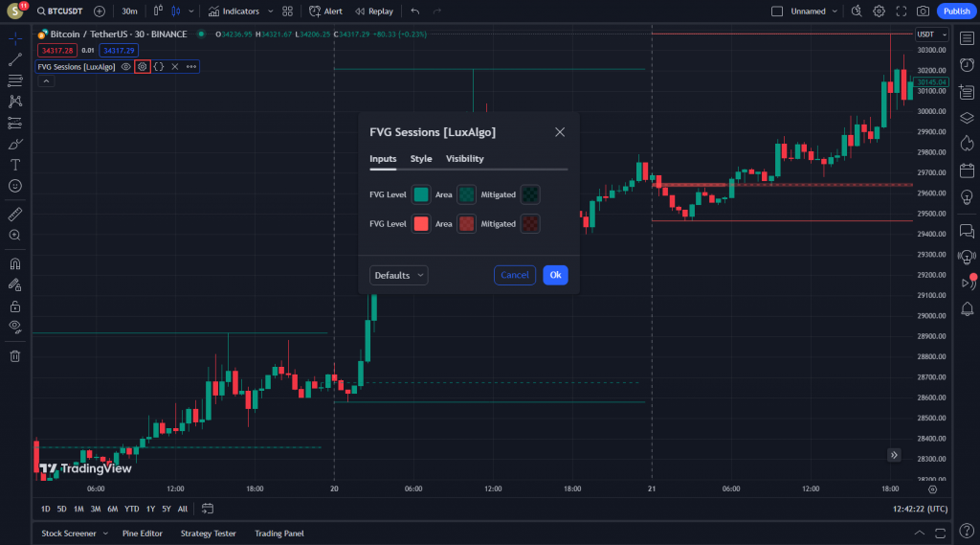Screen dimensions: 980x545
Task: Toggle FVG Sessions indicator visibility eye
Action: pos(125,66)
